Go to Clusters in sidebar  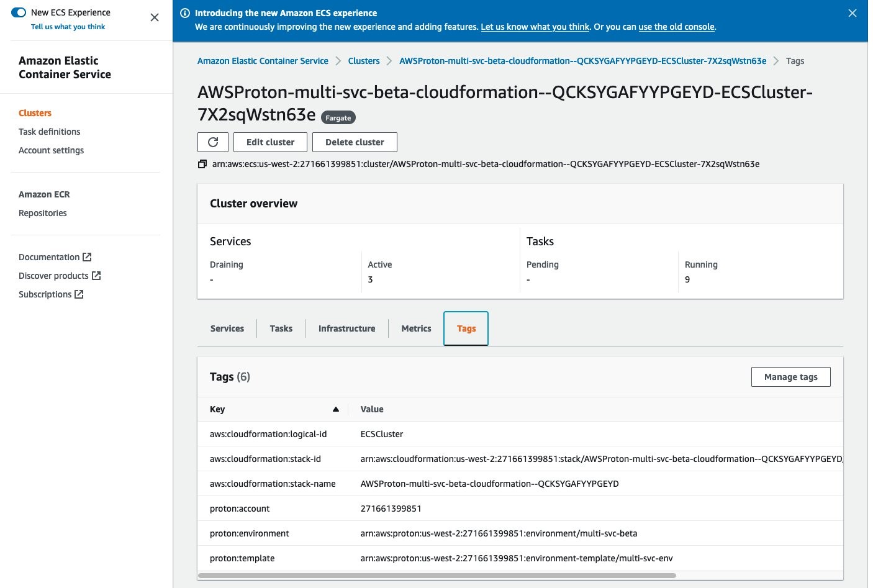[x=35, y=113]
